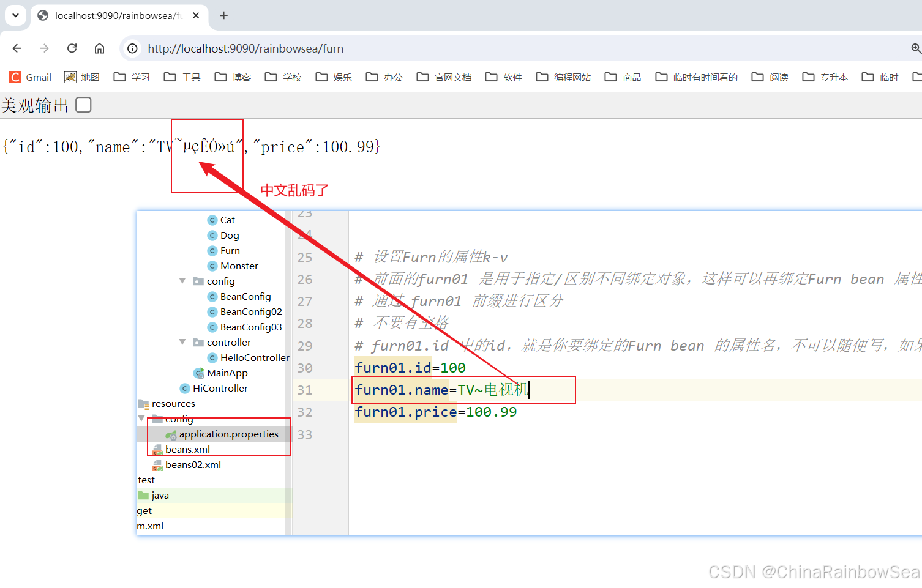This screenshot has height=588, width=922.
Task: Open the 编程网站 bookmark folder
Action: point(563,77)
